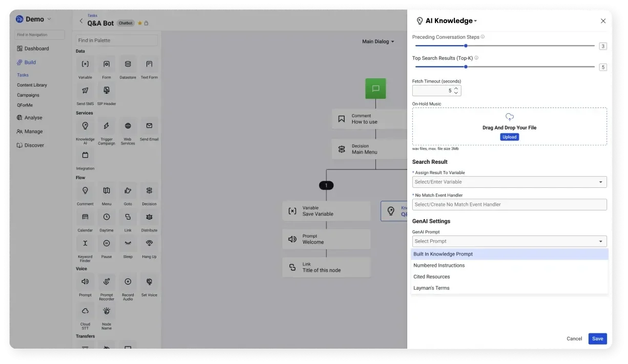
Task: Click the Datastore icon in palette
Action: tap(128, 65)
